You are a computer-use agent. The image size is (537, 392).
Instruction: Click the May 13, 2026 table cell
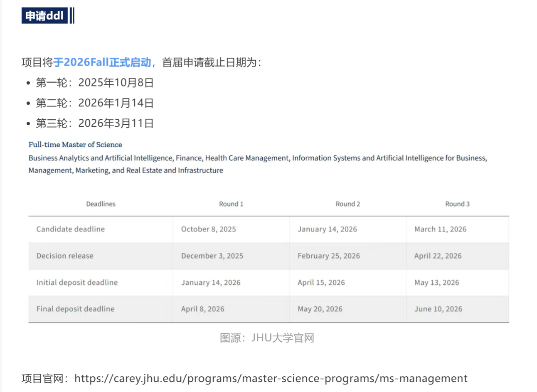436,283
